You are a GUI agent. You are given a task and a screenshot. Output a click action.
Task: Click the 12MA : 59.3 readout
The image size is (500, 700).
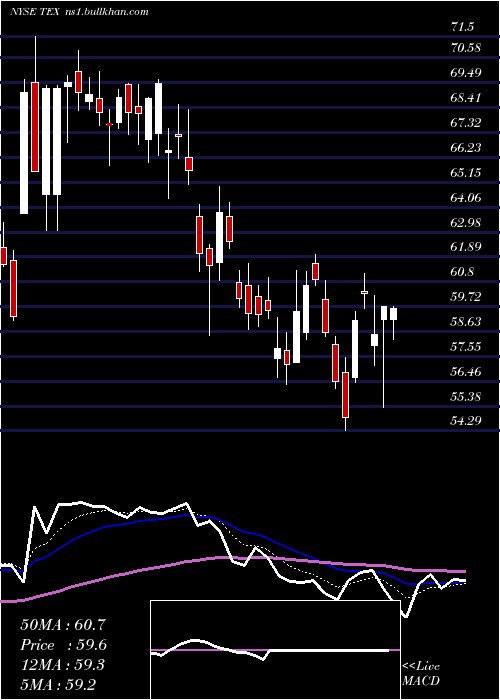(62, 665)
